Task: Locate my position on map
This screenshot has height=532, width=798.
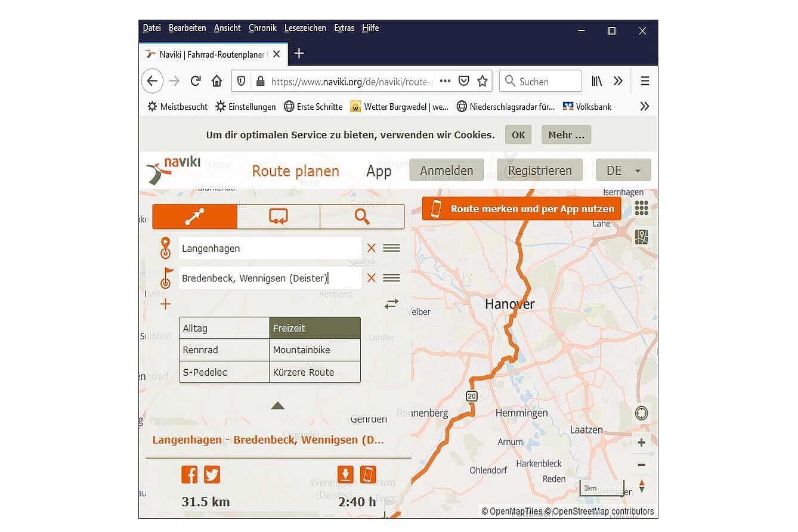Action: [x=641, y=413]
